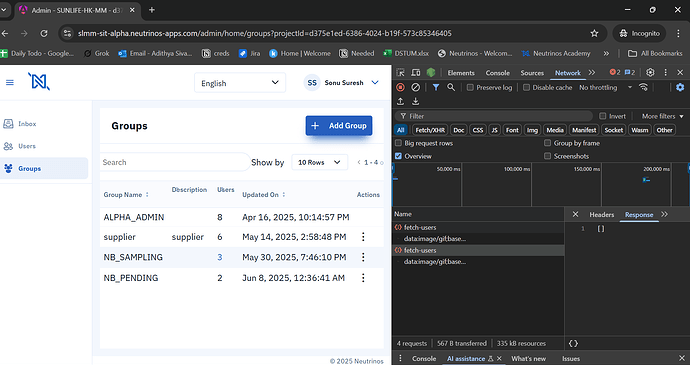Select the second fetch-users request

[478, 250]
